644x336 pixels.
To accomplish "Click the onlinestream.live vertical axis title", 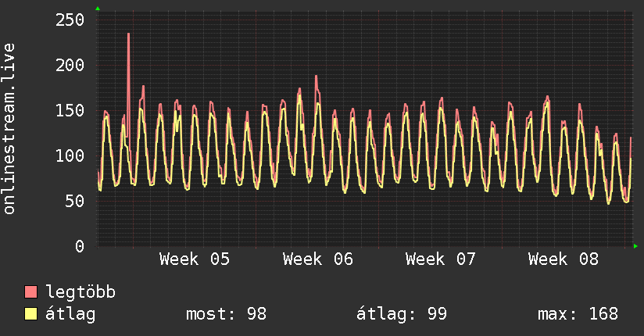I will (x=9, y=129).
